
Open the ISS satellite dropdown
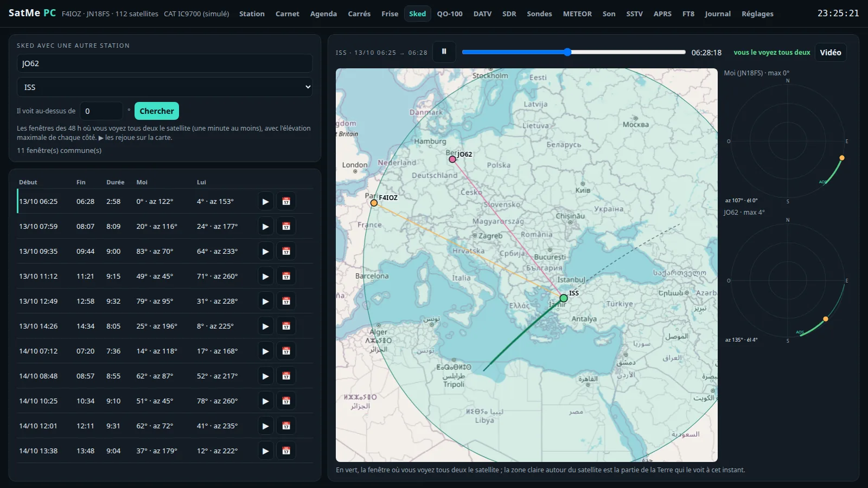pos(164,87)
